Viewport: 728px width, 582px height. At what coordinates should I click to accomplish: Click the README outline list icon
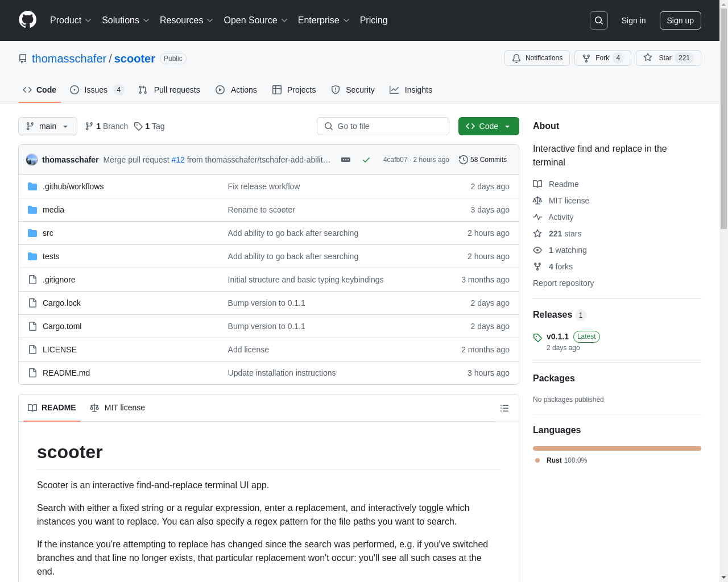click(504, 408)
